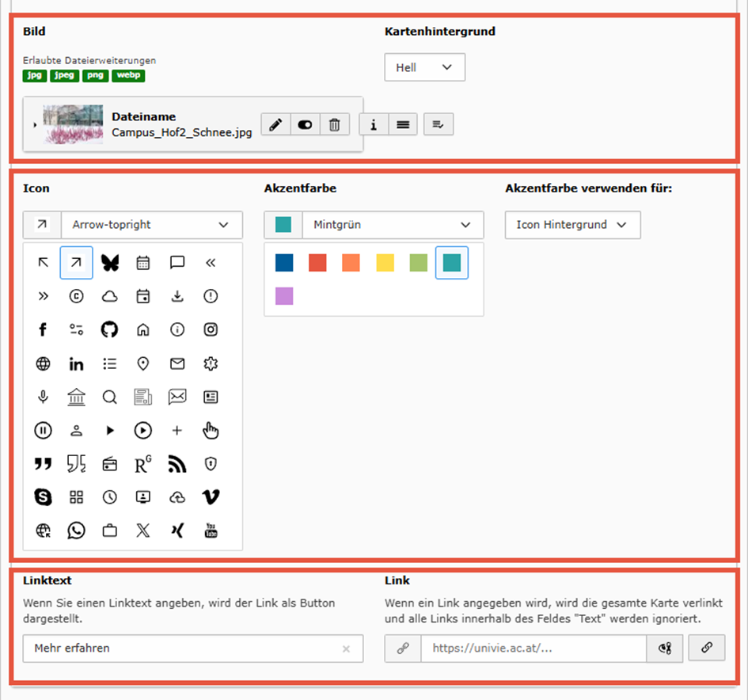Select the arrow top-right icon
Image resolution: width=748 pixels, height=700 pixels.
pyautogui.click(x=76, y=262)
